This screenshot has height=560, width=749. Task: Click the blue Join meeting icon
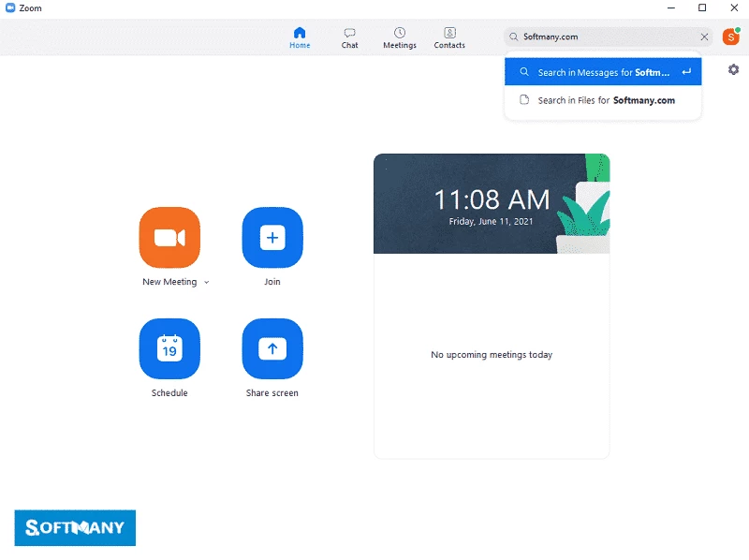[x=272, y=238]
